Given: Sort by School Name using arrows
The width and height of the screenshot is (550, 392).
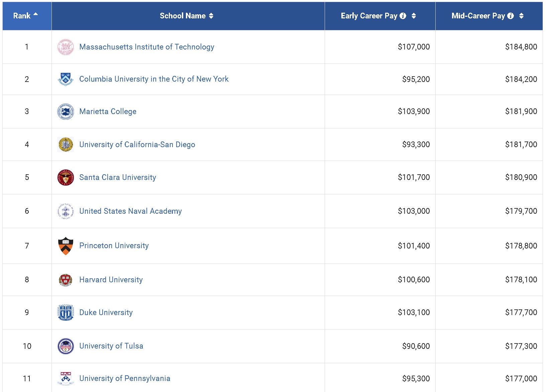Looking at the screenshot, I should pos(211,16).
